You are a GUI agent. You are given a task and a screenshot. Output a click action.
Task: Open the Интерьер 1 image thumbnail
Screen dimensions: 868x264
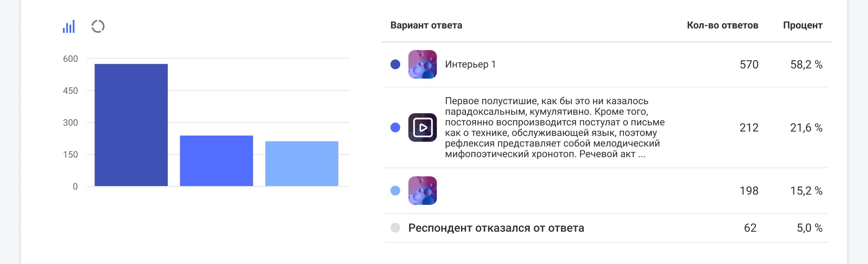(422, 64)
